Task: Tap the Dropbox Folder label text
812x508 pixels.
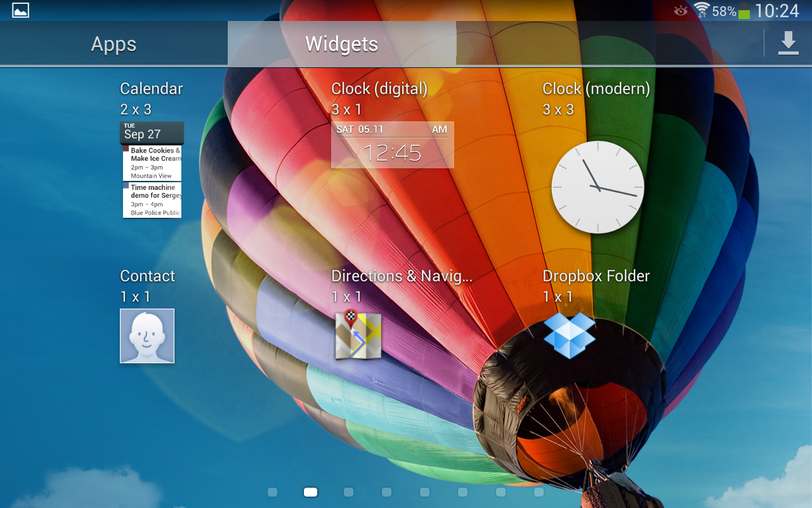Action: pos(596,276)
